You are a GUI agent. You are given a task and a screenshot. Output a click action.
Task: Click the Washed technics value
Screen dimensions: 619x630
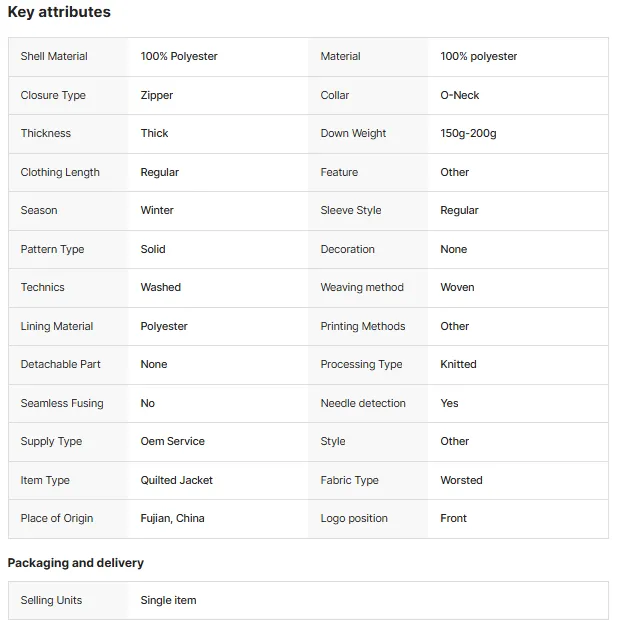coord(161,287)
